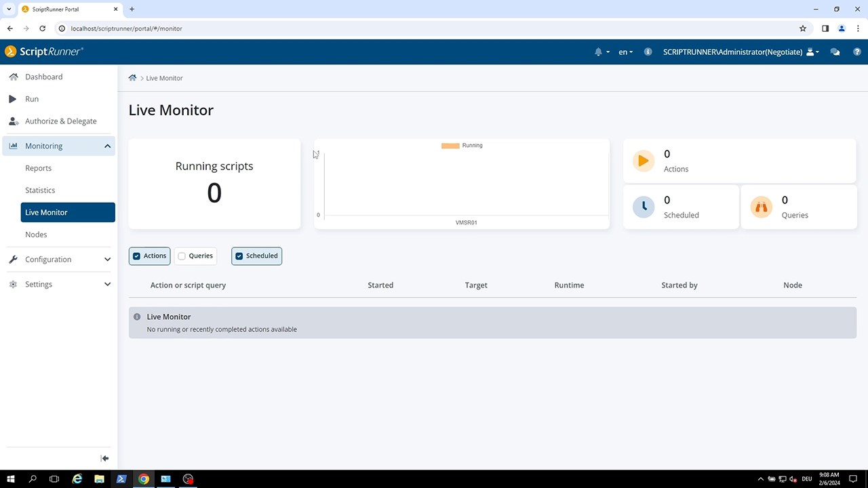Uncheck the Actions filter checkbox
868x488 pixels.
point(137,256)
